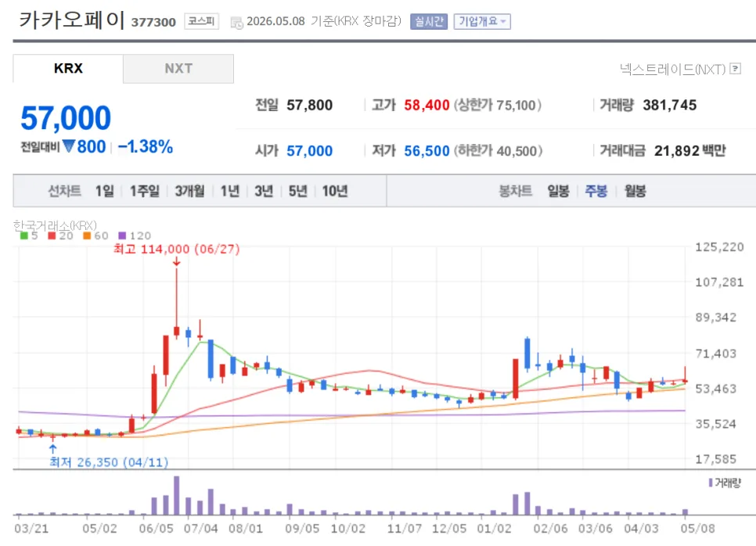Click the 최고 114,000 (06/27) label

click(x=176, y=250)
